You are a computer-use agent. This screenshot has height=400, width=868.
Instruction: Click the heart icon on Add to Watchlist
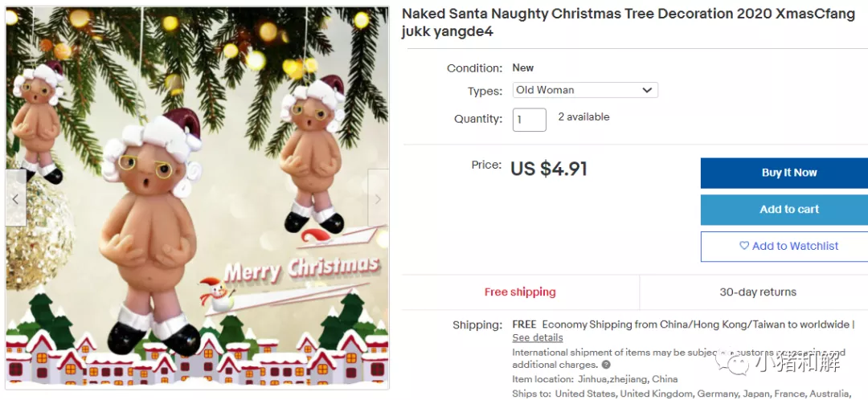[744, 246]
